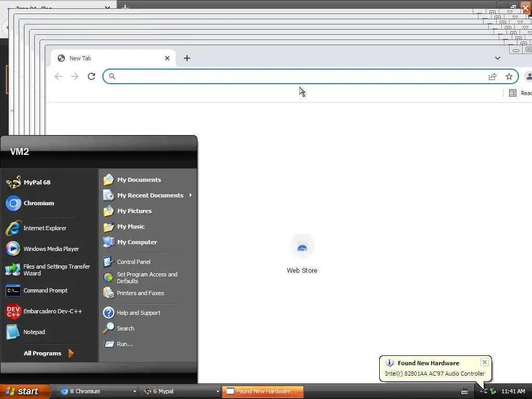Open Internet Explorer in Start menu
Viewport: 532px width, 399px height.
[49, 228]
